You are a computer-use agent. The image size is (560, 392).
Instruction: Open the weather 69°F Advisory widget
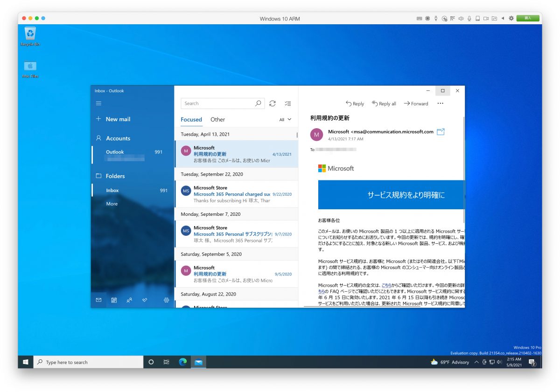450,362
